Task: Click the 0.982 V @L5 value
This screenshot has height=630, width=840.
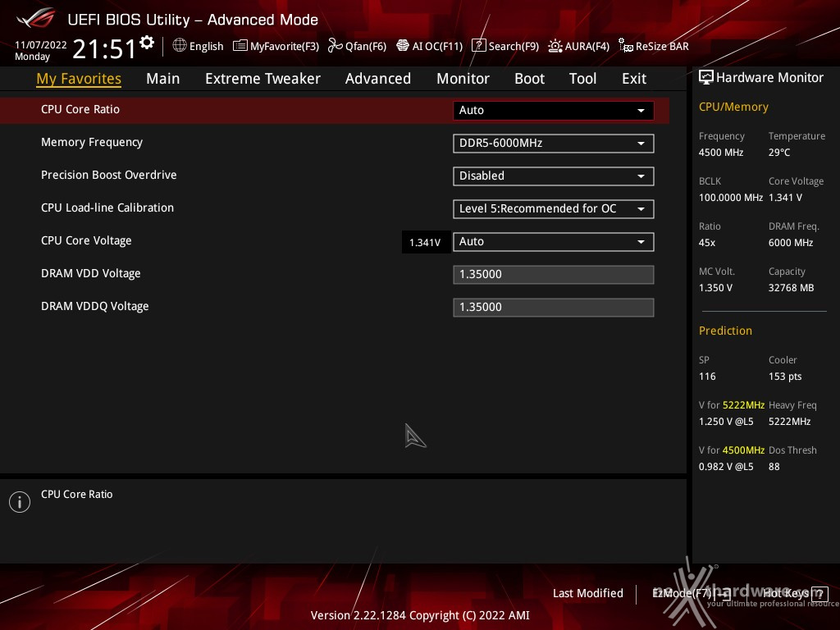Action: (x=726, y=467)
